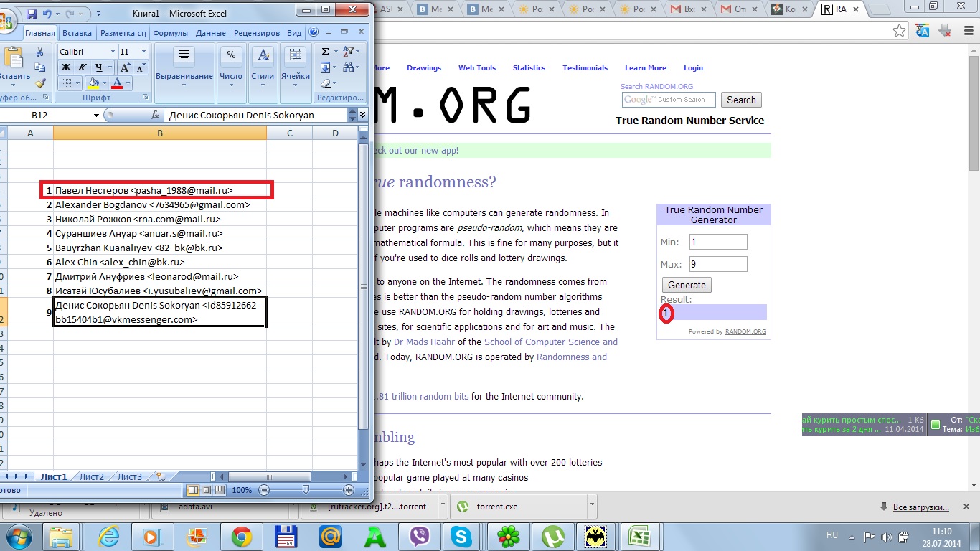This screenshot has width=980, height=551.
Task: Increase font size in Excel
Action: [125, 67]
